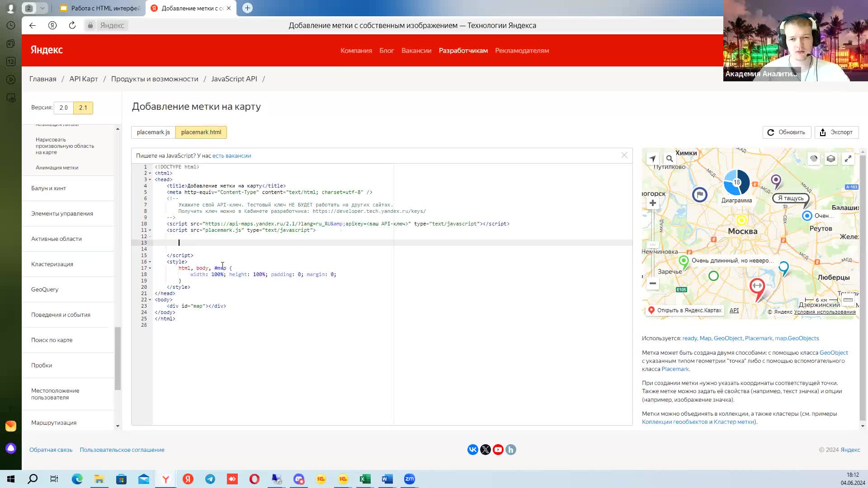The image size is (868, 488).
Task: Open 'Условия использования' link on map
Action: point(825,312)
